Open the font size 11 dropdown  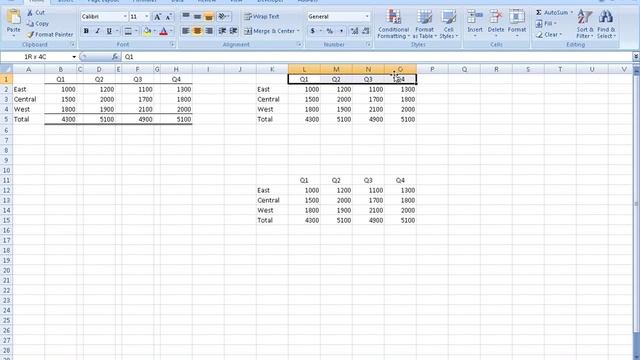pyautogui.click(x=147, y=17)
